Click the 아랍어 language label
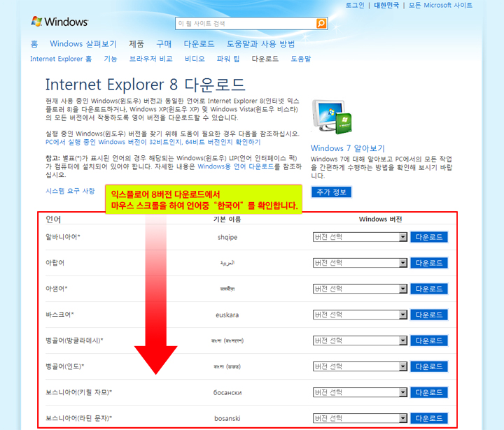Viewport: 504px width, 430px height. click(x=55, y=263)
